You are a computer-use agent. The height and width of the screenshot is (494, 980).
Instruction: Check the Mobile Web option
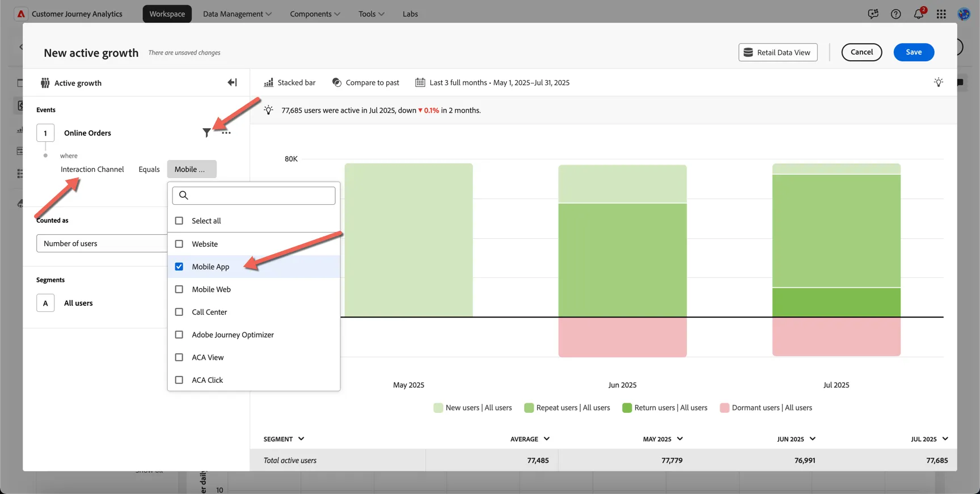coord(179,289)
